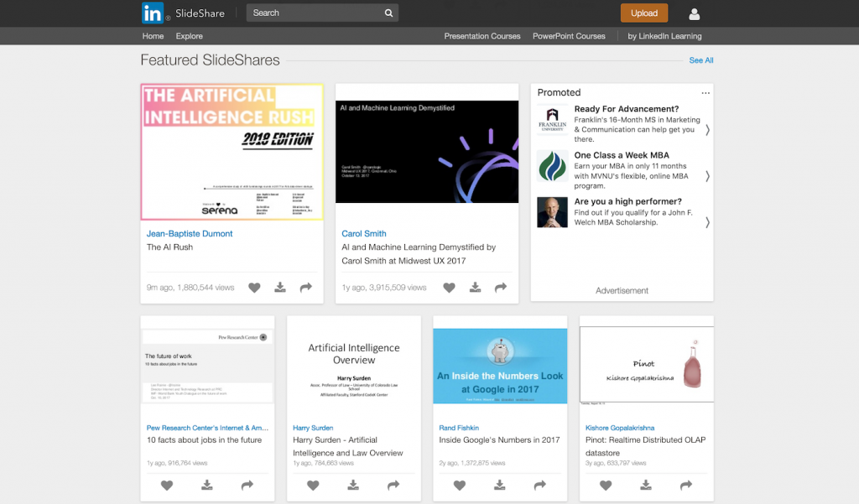Screen dimensions: 859x504
Task: Go to Home in navigation bar
Action: tap(153, 36)
